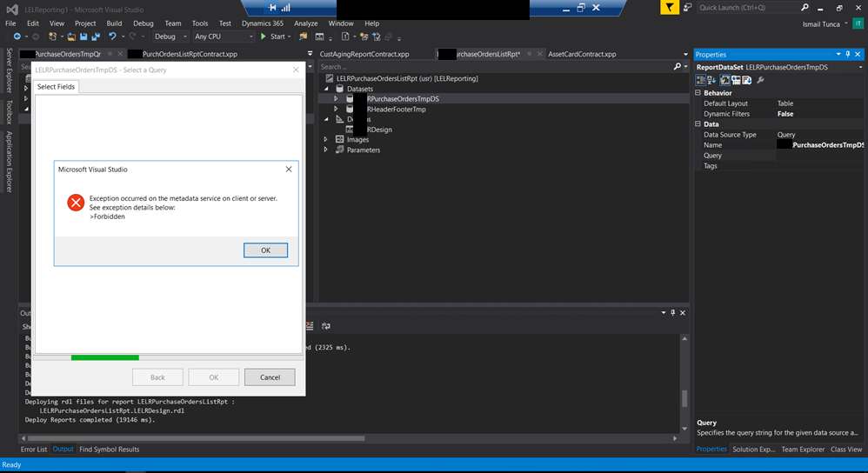Select the Alphabetical sort icon in Properties
The height and width of the screenshot is (473, 868).
(712, 80)
